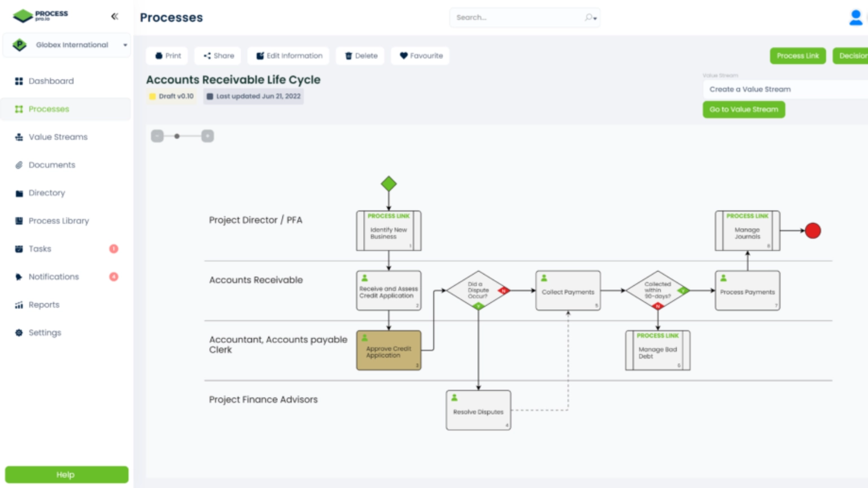This screenshot has height=488, width=868.
Task: Click the Decision button
Action: 850,56
